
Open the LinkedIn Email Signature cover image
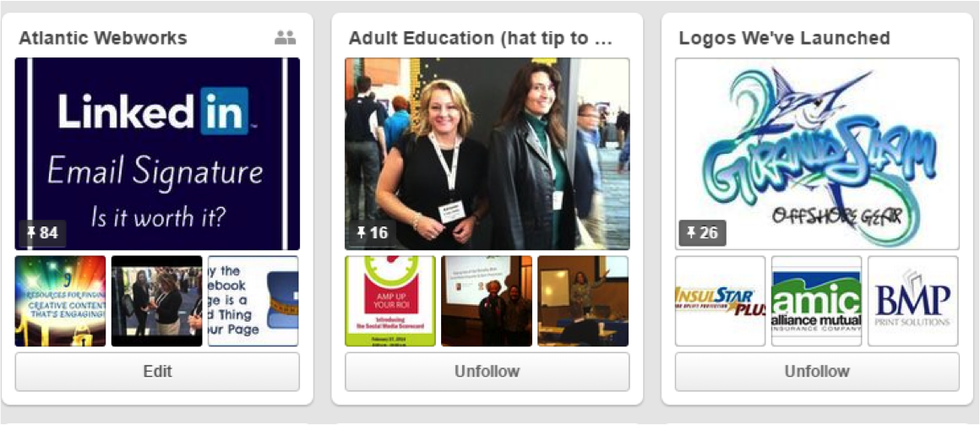[x=157, y=154]
